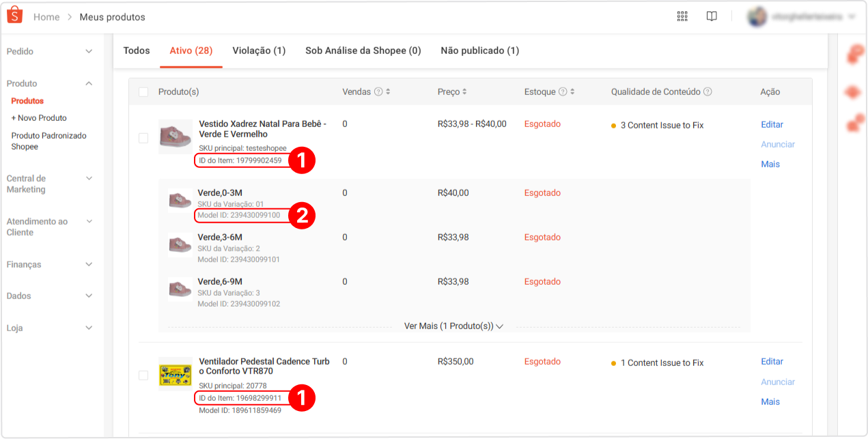Viewport: 868px width, 439px height.
Task: Check the Ventilador Pedestal Cadence checkbox
Action: pyautogui.click(x=143, y=376)
